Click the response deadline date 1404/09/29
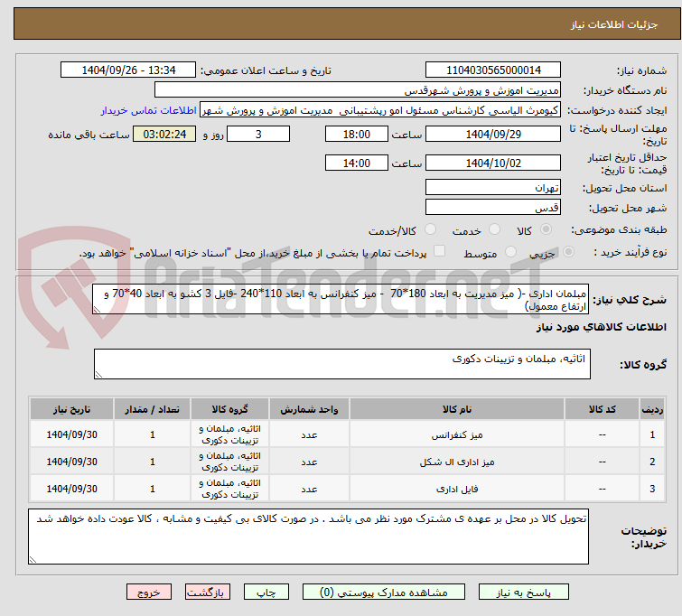 coord(493,134)
